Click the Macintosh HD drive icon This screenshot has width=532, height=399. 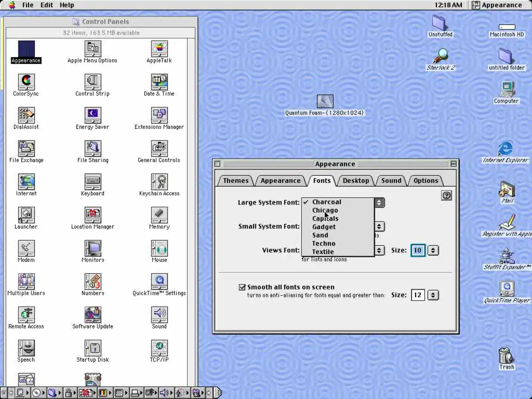(x=507, y=27)
